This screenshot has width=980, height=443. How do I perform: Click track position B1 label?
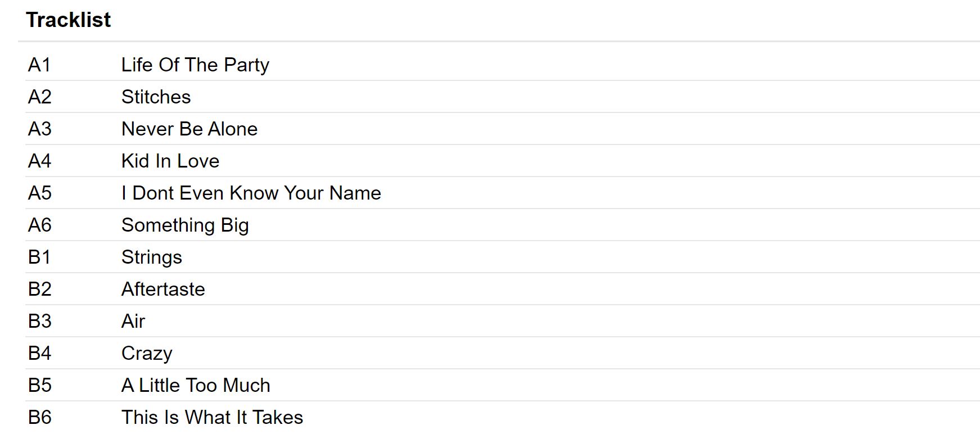pos(39,257)
